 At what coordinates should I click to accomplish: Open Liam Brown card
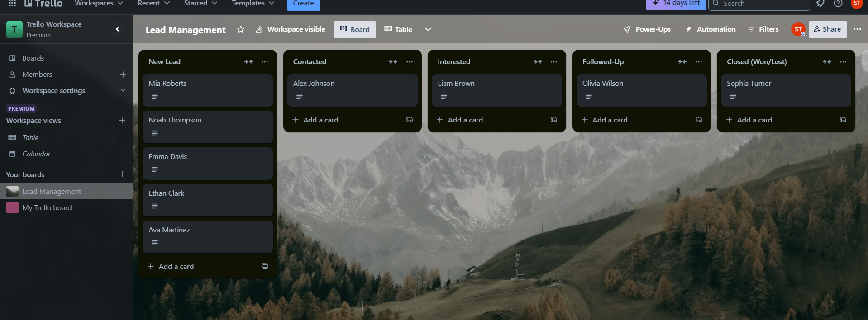pos(497,90)
